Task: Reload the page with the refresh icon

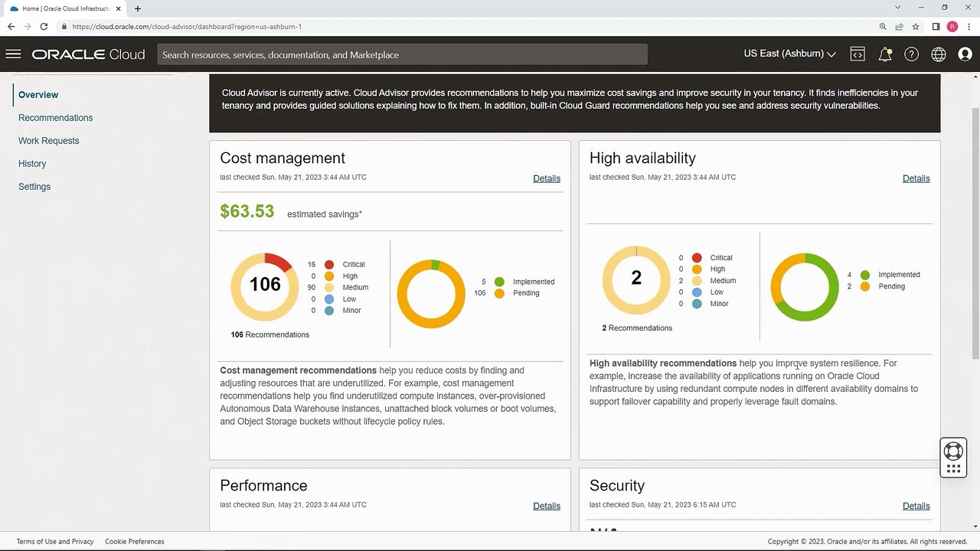Action: pos(44,26)
